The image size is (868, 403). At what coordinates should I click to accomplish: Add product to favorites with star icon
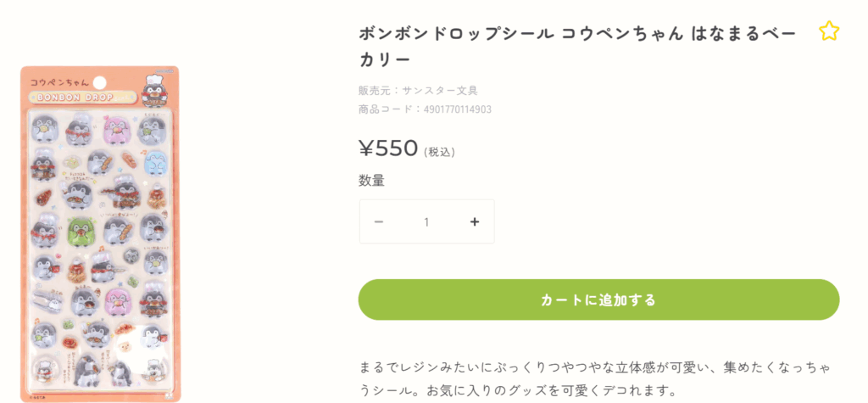828,32
